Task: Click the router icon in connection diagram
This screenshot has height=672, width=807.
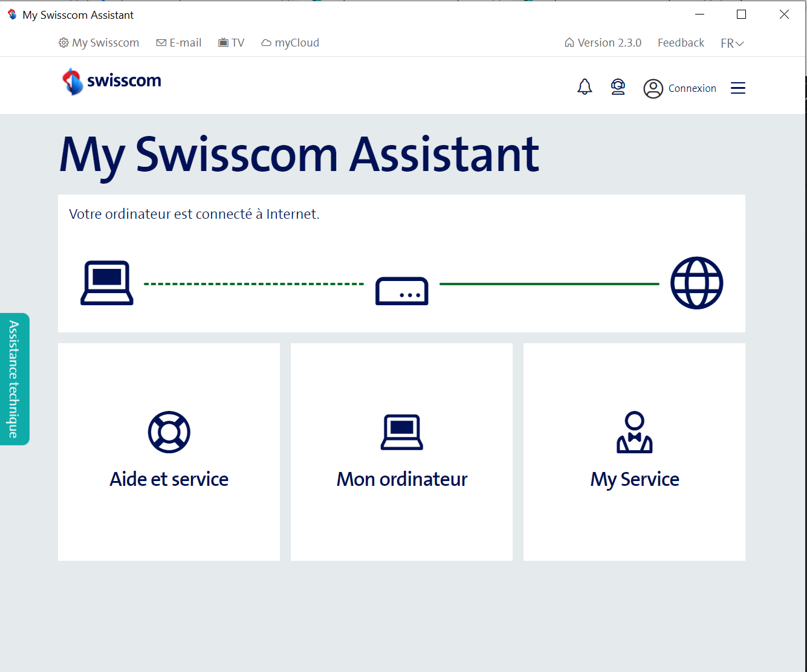Action: (x=402, y=291)
